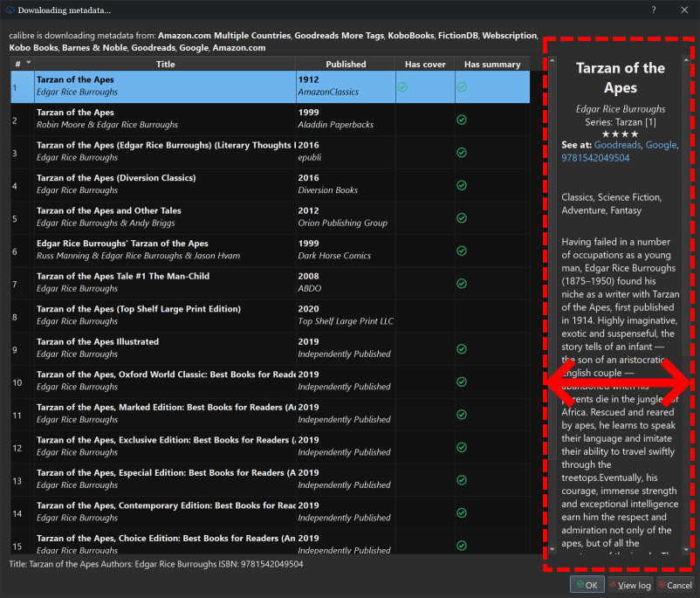Click Has cover checkmark in row 1

point(402,87)
